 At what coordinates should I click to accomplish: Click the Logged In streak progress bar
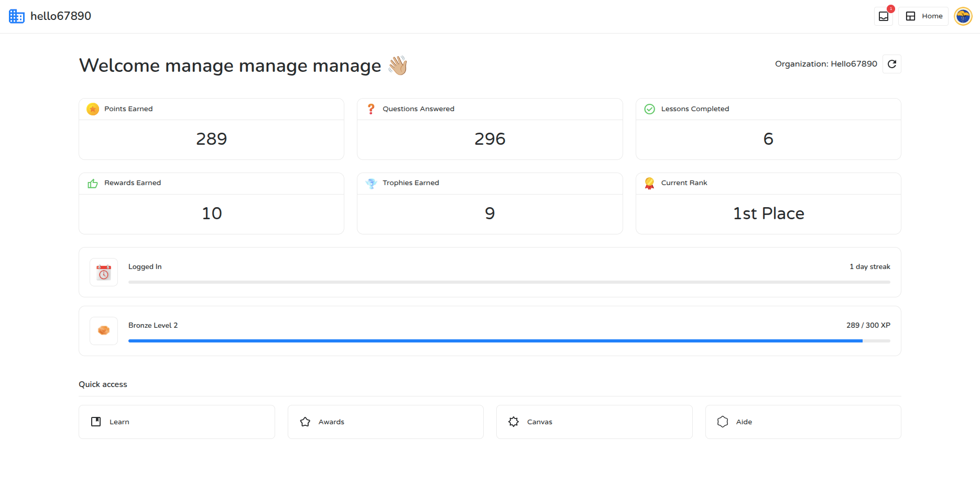[x=509, y=282]
